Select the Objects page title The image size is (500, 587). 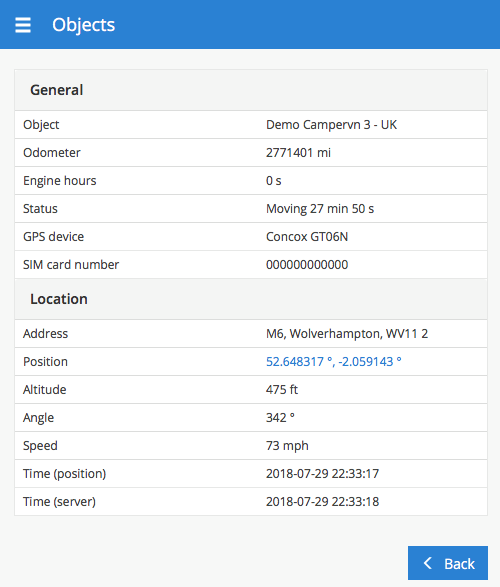coord(83,25)
